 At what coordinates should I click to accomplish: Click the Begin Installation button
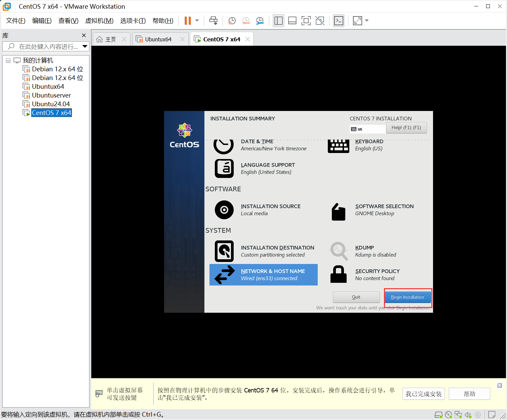(x=407, y=297)
